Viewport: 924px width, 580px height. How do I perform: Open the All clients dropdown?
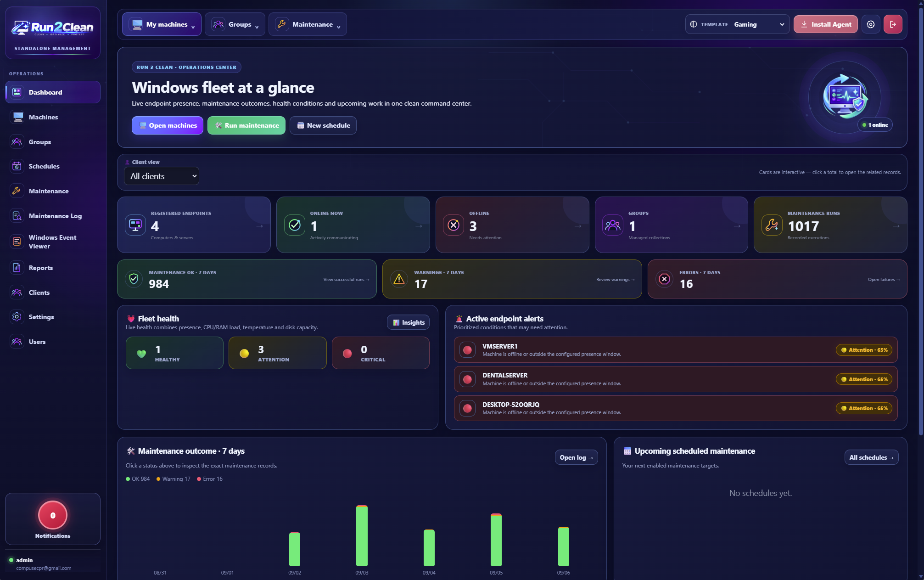point(162,176)
